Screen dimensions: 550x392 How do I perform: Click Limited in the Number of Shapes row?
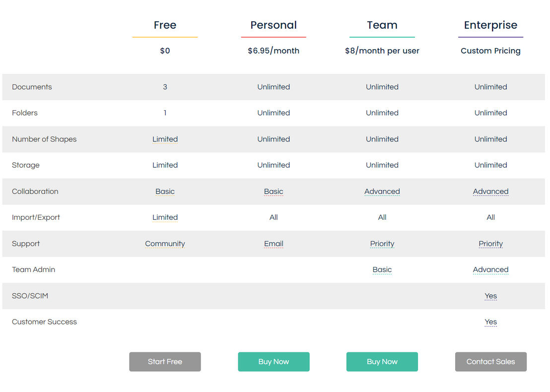[165, 139]
